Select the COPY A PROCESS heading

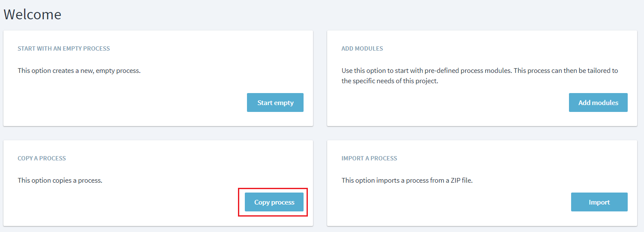pos(42,158)
